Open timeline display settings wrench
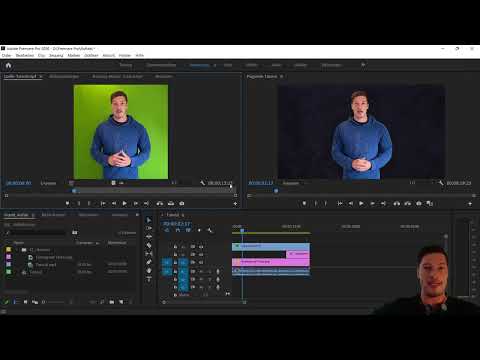The height and width of the screenshot is (360, 480). point(210,230)
